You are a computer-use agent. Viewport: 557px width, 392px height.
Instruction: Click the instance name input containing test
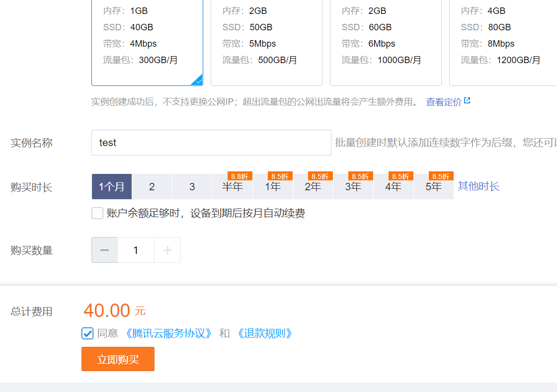(211, 143)
